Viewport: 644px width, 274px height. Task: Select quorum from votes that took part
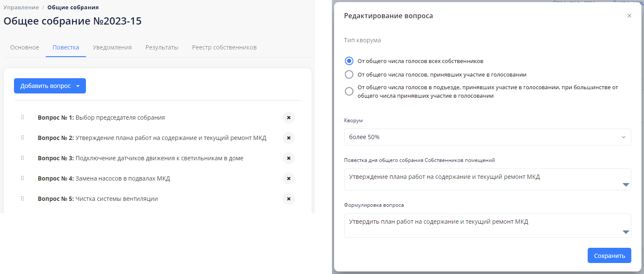click(x=349, y=74)
